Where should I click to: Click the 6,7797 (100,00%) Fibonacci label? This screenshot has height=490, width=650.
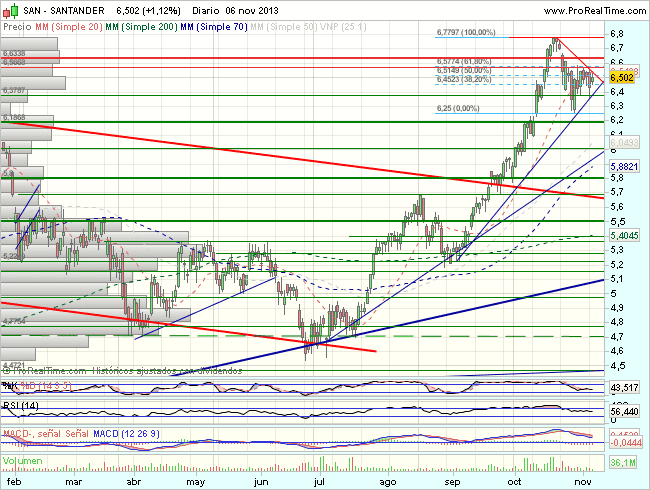pos(466,32)
